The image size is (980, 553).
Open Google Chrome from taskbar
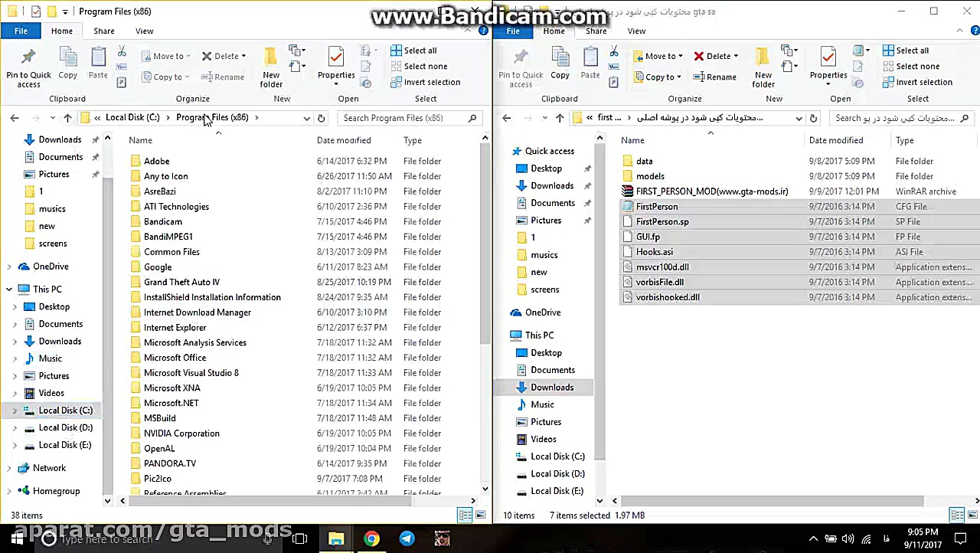pos(371,539)
